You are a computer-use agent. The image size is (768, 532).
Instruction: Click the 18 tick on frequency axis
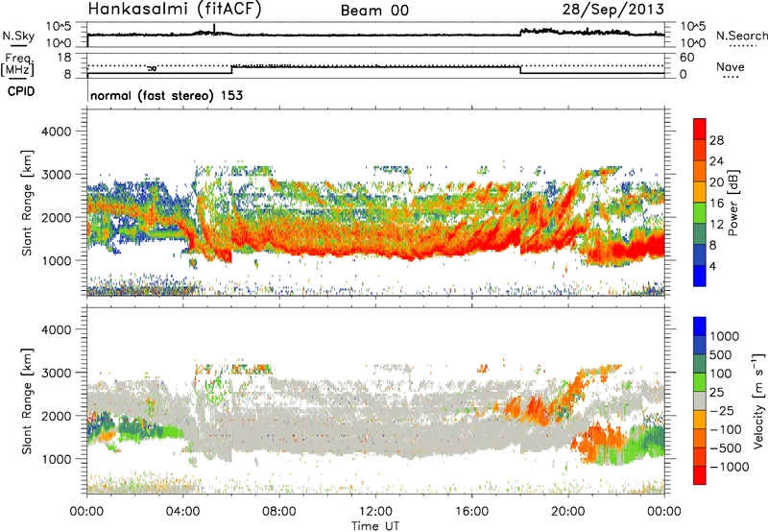pyautogui.click(x=64, y=58)
